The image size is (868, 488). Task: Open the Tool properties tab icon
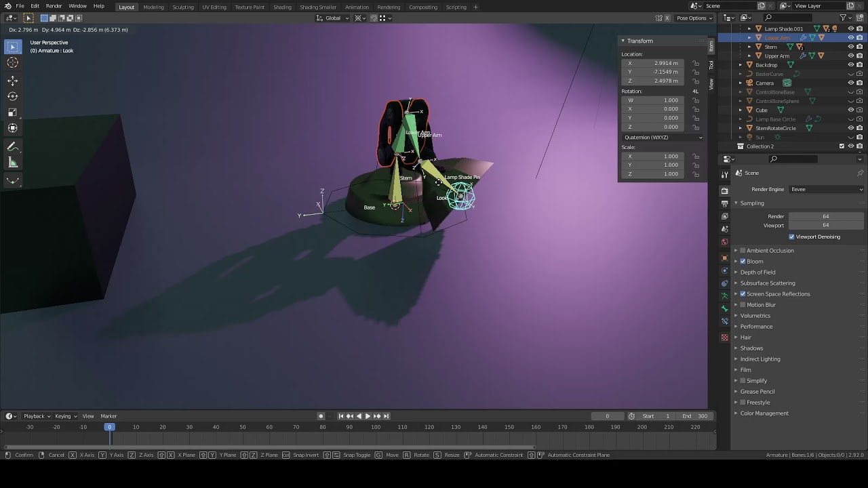tap(724, 174)
